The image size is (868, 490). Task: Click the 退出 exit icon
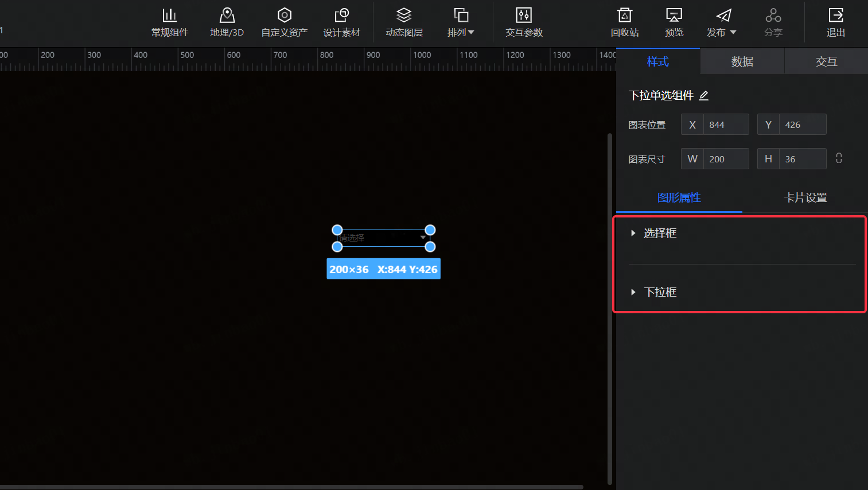pos(835,22)
